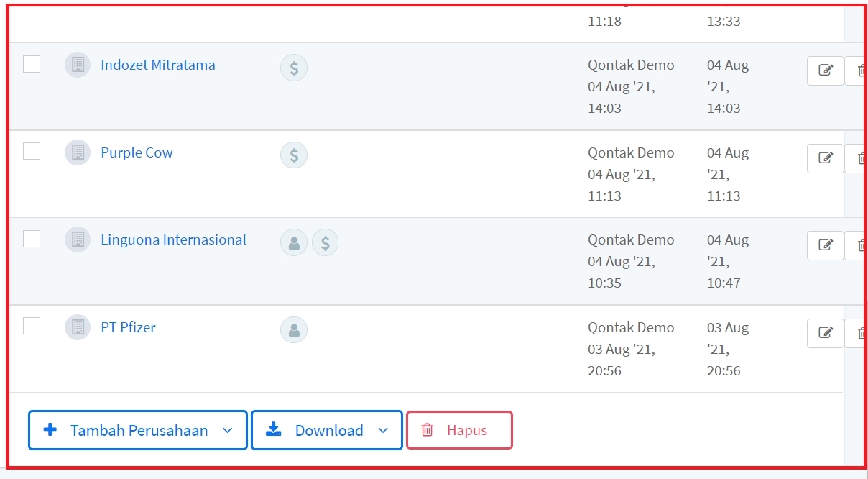Click the building icon beside Purple Cow
Viewport: 868px width, 479px height.
point(78,152)
